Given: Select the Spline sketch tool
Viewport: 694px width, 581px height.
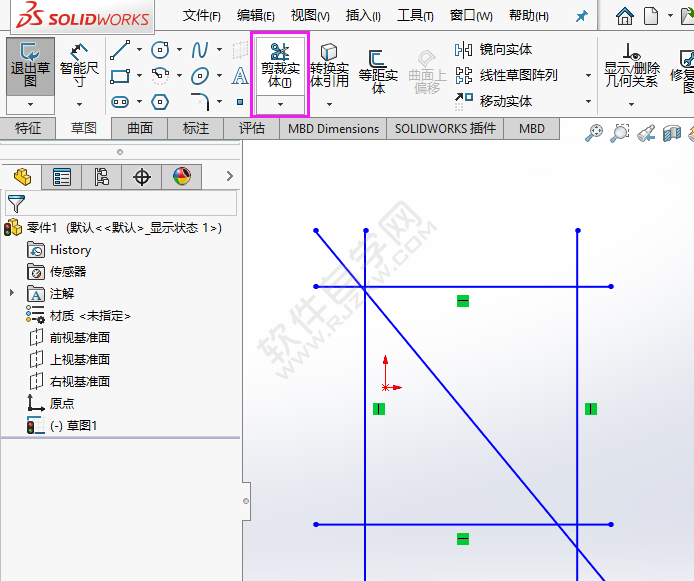Looking at the screenshot, I should 200,50.
